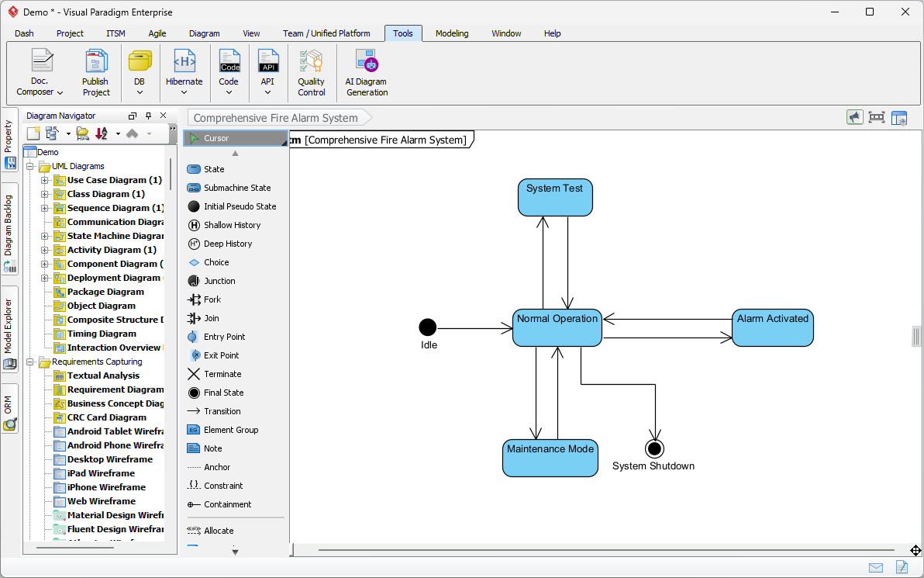Pick the Initial Pseudo State tool

pos(232,206)
